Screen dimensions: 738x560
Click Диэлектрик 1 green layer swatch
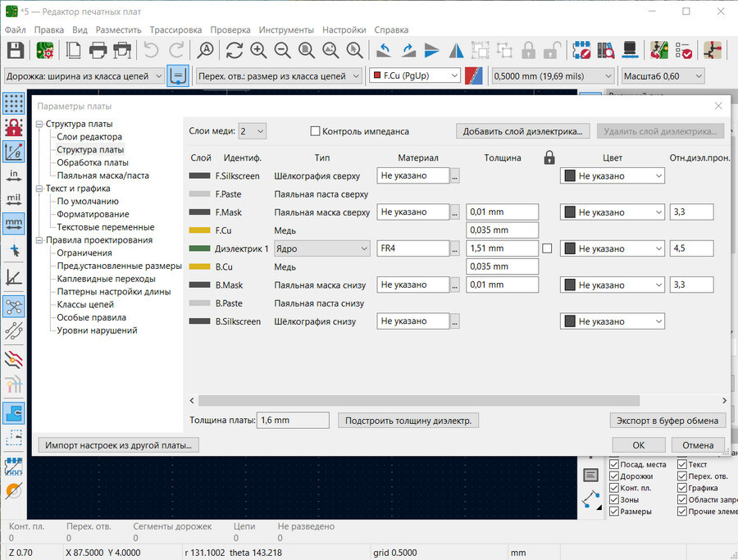click(199, 248)
